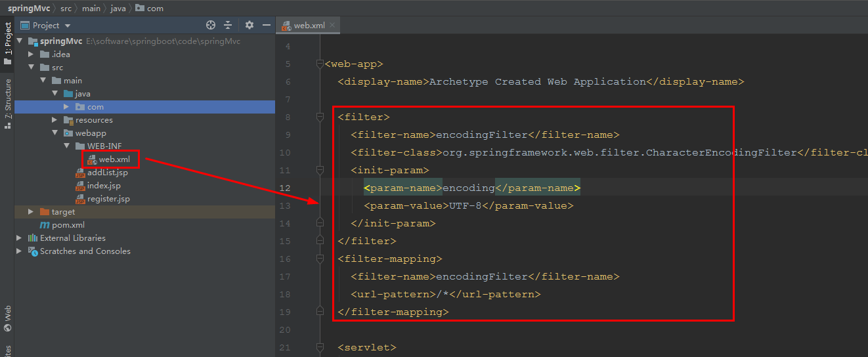Viewport: 868px width, 357px height.
Task: Click the .idea folder icon
Action: pos(45,54)
